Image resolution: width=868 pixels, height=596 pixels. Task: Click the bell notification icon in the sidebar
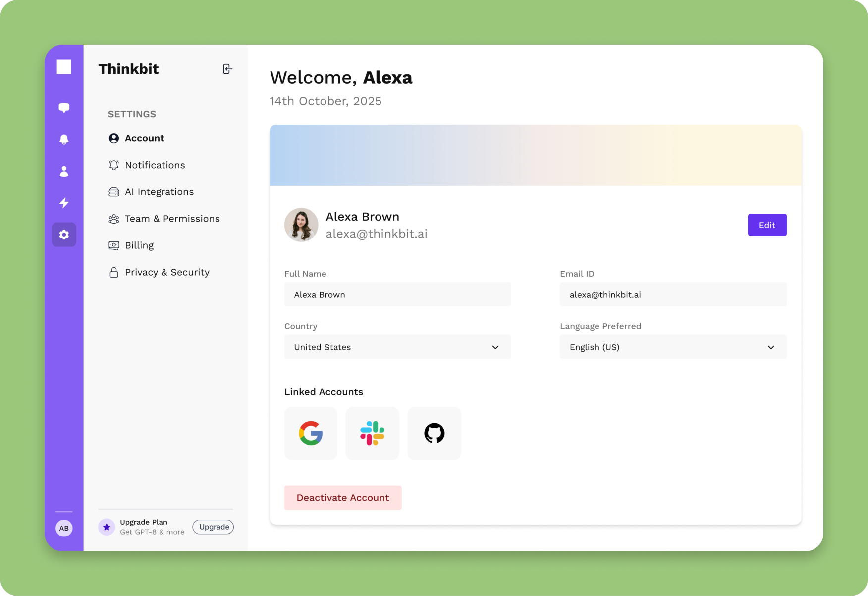64,139
